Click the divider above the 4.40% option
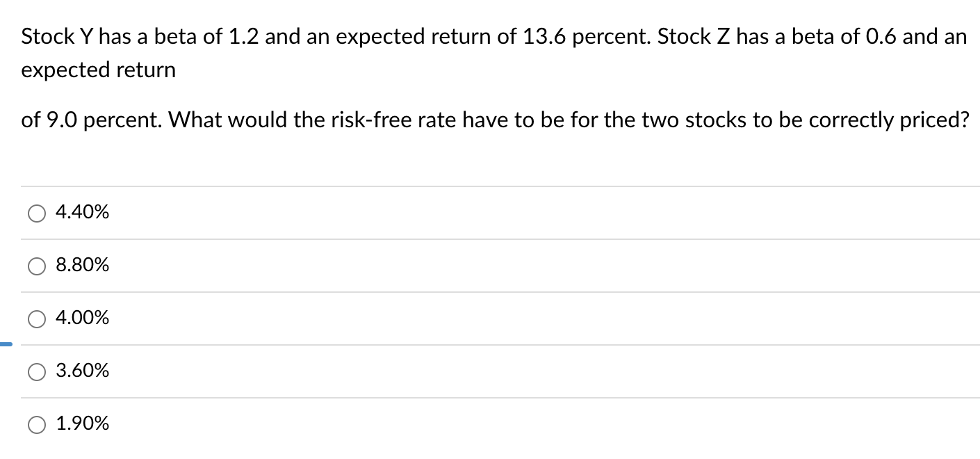Viewport: 980px width, 459px height. (487, 186)
